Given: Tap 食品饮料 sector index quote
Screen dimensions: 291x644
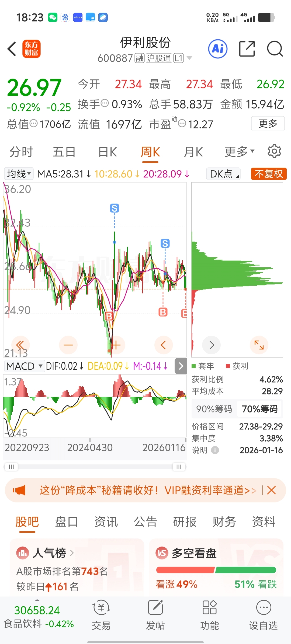Looking at the screenshot, I should (39, 624).
